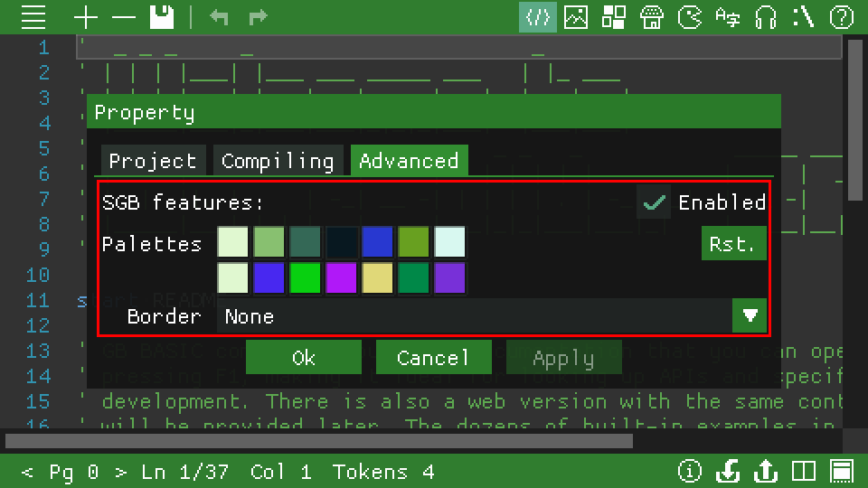
Task: Open the map editor grid icon
Action: pyautogui.click(x=613, y=17)
